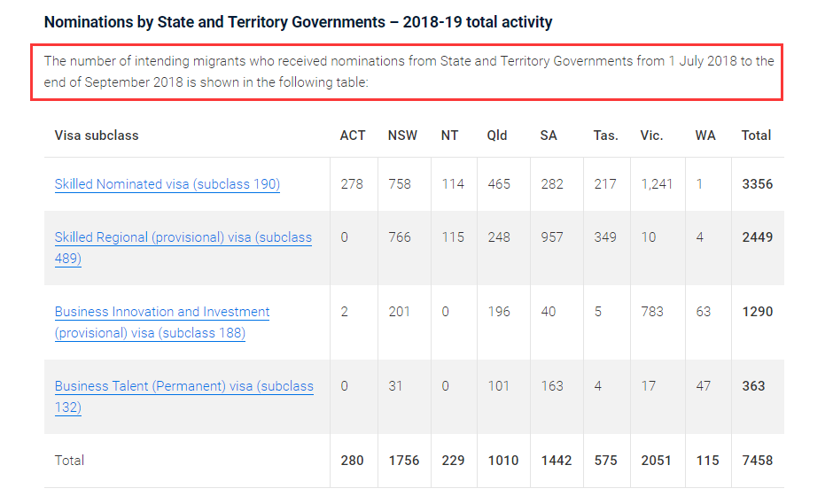Select the NSW column header
Screen dimensions: 833x504
(x=402, y=136)
